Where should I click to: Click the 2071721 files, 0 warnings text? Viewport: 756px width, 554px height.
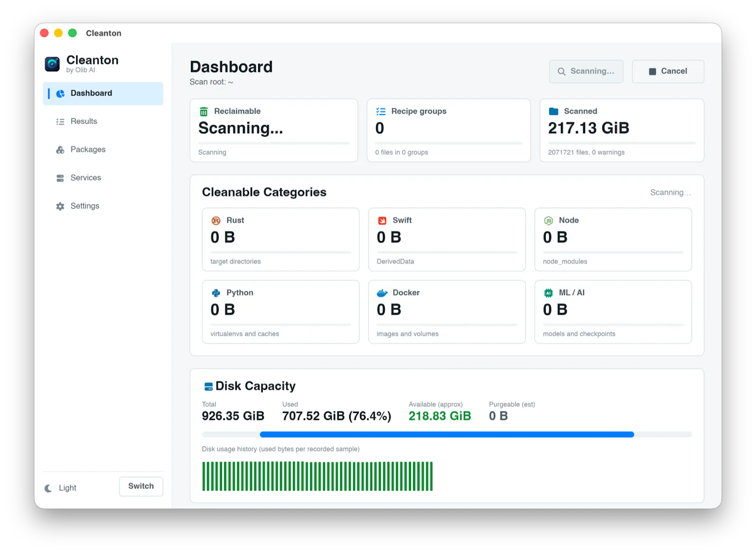tap(586, 152)
